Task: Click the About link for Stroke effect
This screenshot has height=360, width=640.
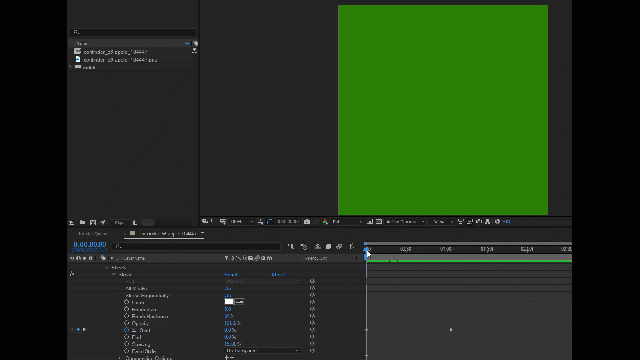Action: (278, 275)
